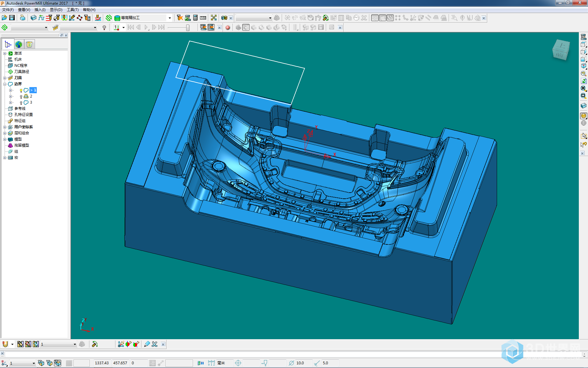Open the toolpath start and end points icon
Viewport: 588px width, 368px height.
[x=57, y=18]
